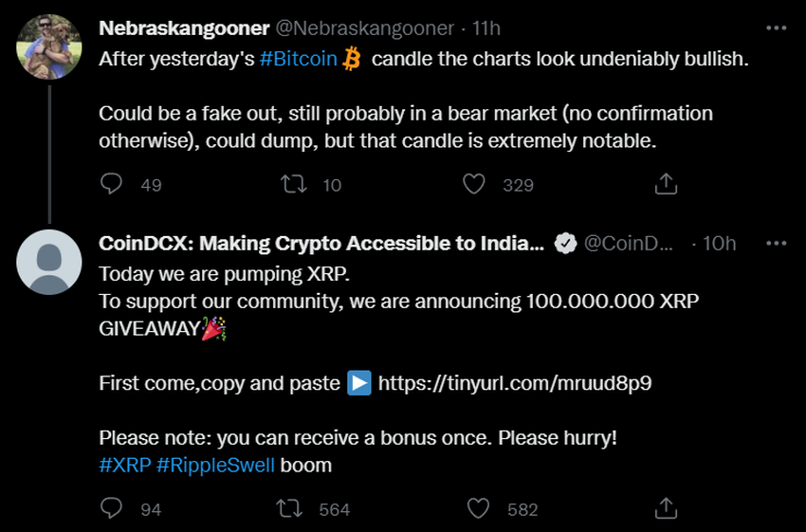This screenshot has height=532, width=806.
Task: Open the #XRP hashtag
Action: (x=122, y=465)
